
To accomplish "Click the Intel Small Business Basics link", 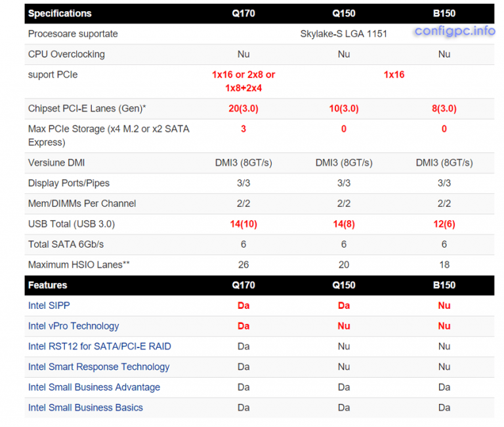I will [85, 407].
